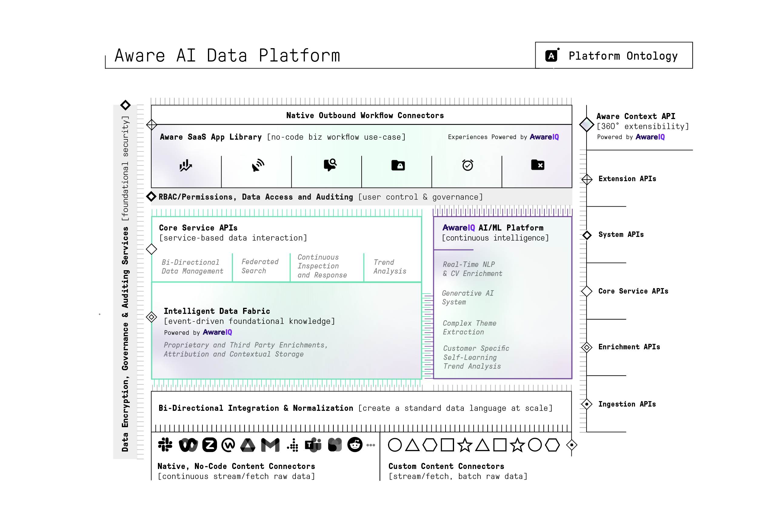Click the Microsoft Teams connector icon
The height and width of the screenshot is (532, 762).
pos(313,445)
